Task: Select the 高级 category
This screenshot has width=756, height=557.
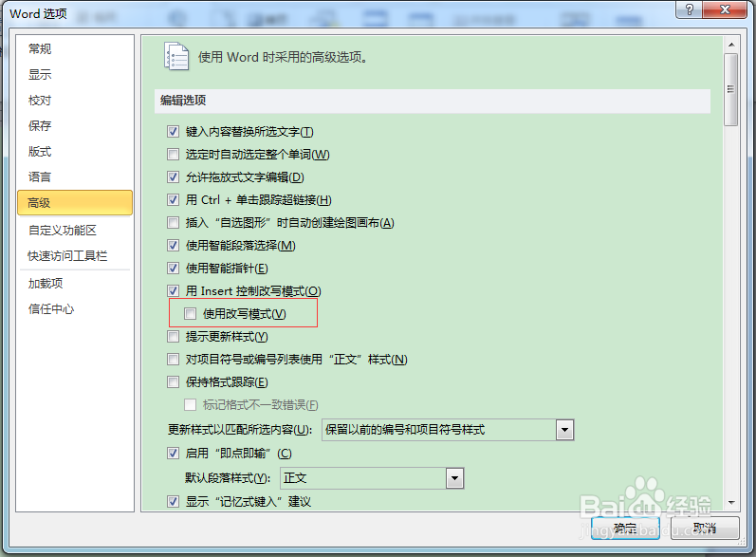Action: 75,202
